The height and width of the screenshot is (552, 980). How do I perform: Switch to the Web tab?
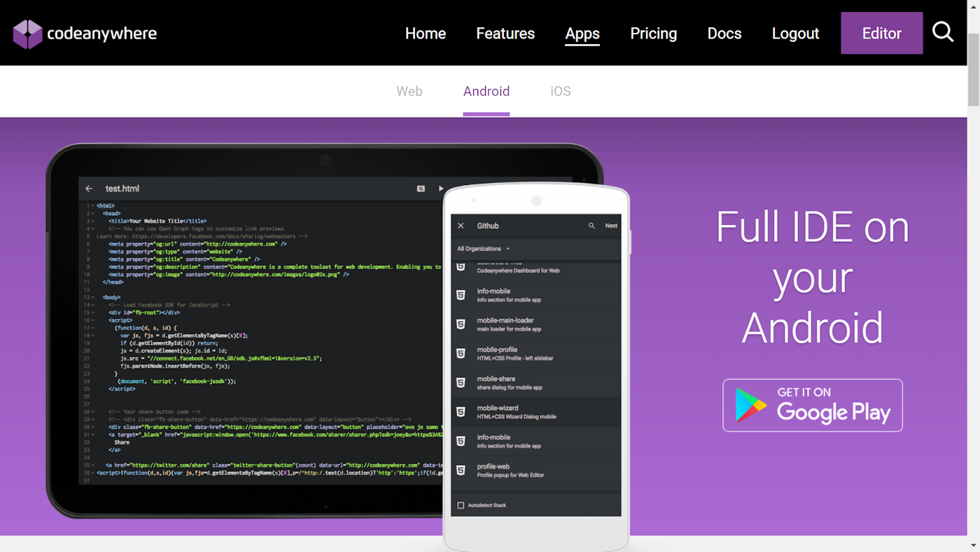coord(409,91)
